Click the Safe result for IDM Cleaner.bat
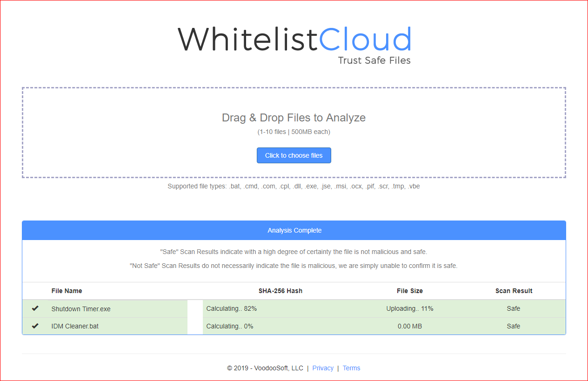Image resolution: width=588 pixels, height=381 pixels. coord(514,326)
